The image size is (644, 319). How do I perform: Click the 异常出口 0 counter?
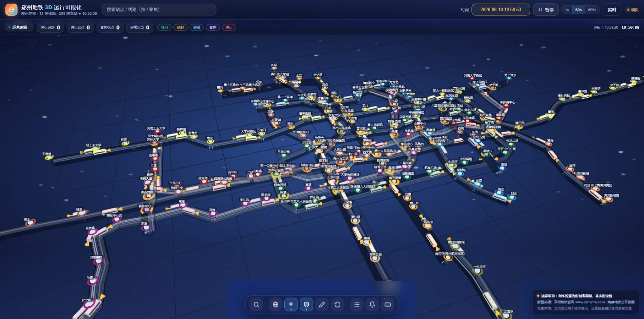[x=140, y=27]
